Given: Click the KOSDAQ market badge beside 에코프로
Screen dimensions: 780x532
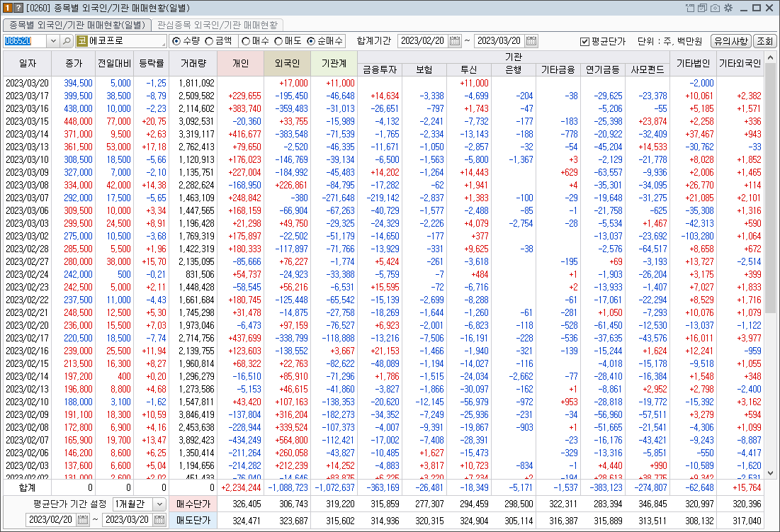Looking at the screenshot, I should [82, 41].
